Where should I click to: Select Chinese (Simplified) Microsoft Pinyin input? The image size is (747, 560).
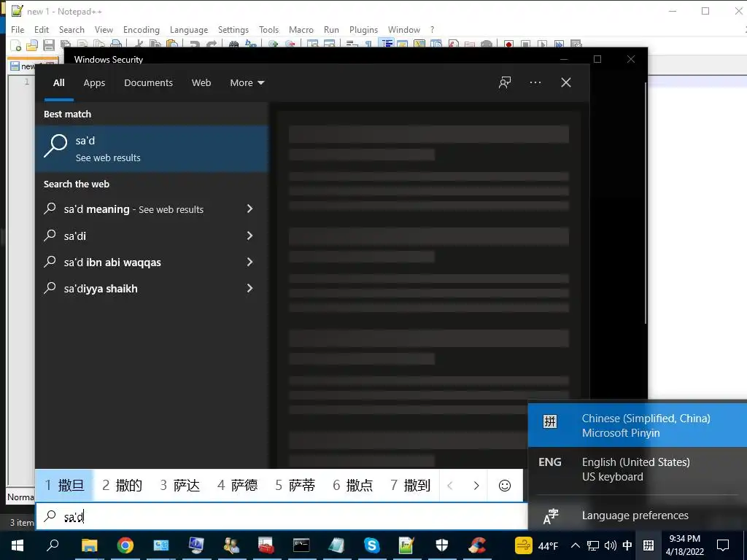click(638, 425)
